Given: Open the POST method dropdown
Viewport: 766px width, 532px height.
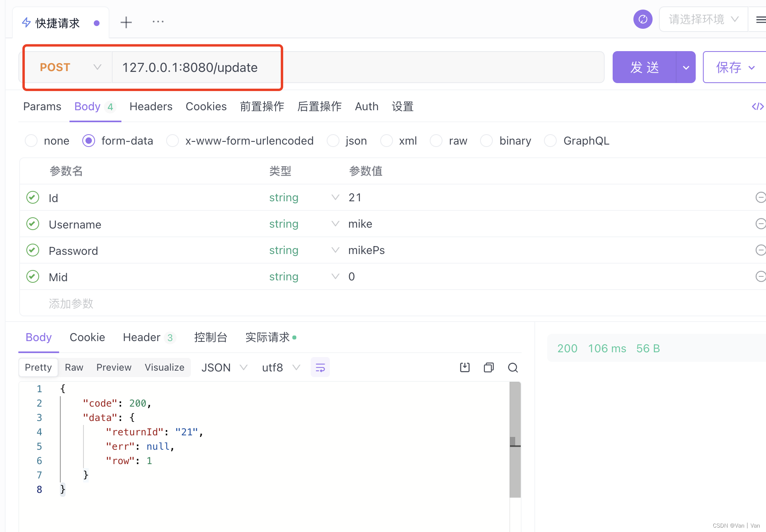Looking at the screenshot, I should (97, 67).
